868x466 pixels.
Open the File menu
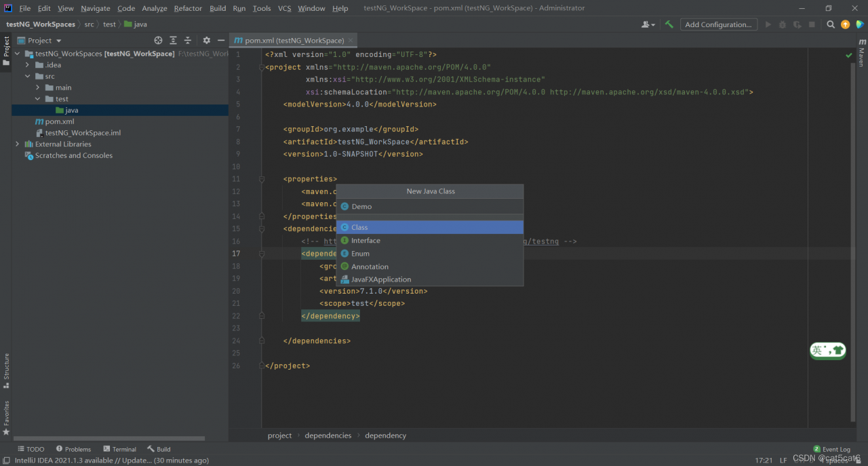[25, 8]
